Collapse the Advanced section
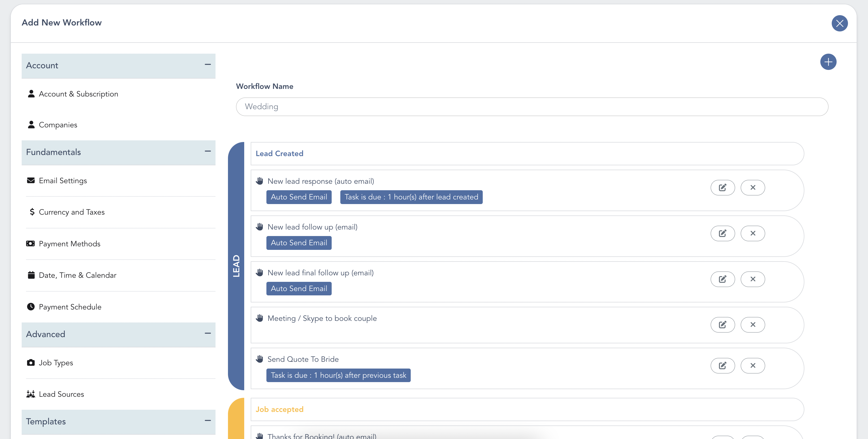Image resolution: width=868 pixels, height=439 pixels. pyautogui.click(x=208, y=334)
